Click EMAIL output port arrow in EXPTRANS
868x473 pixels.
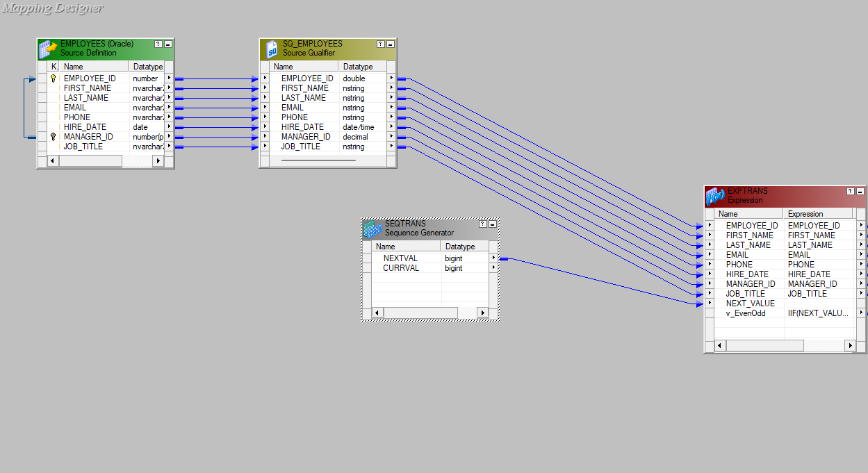861,254
